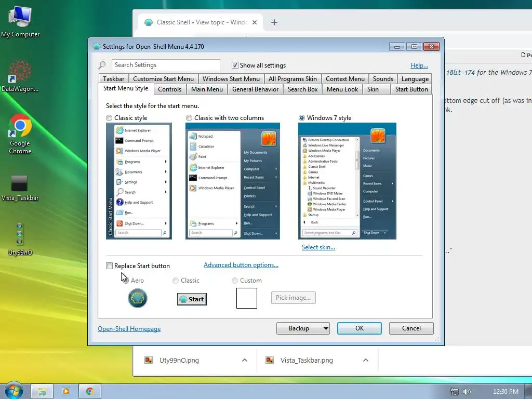Click the Help link
Image resolution: width=532 pixels, height=399 pixels.
pyautogui.click(x=419, y=65)
